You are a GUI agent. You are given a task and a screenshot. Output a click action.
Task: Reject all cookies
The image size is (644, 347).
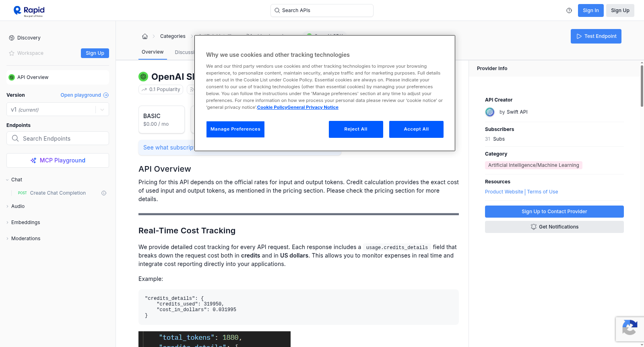356,129
